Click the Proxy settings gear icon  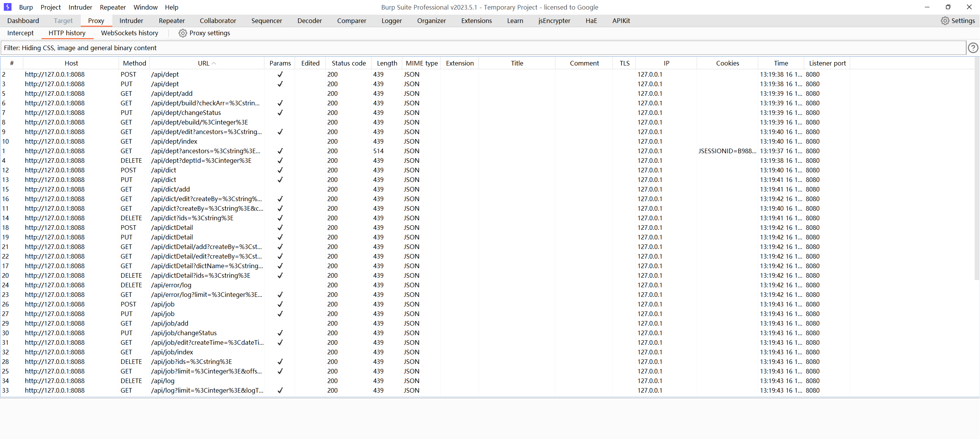point(183,33)
